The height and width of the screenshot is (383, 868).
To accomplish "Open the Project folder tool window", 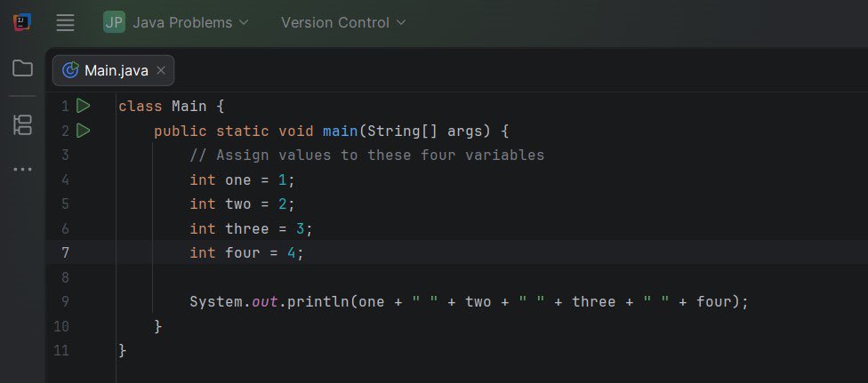I will click(23, 68).
